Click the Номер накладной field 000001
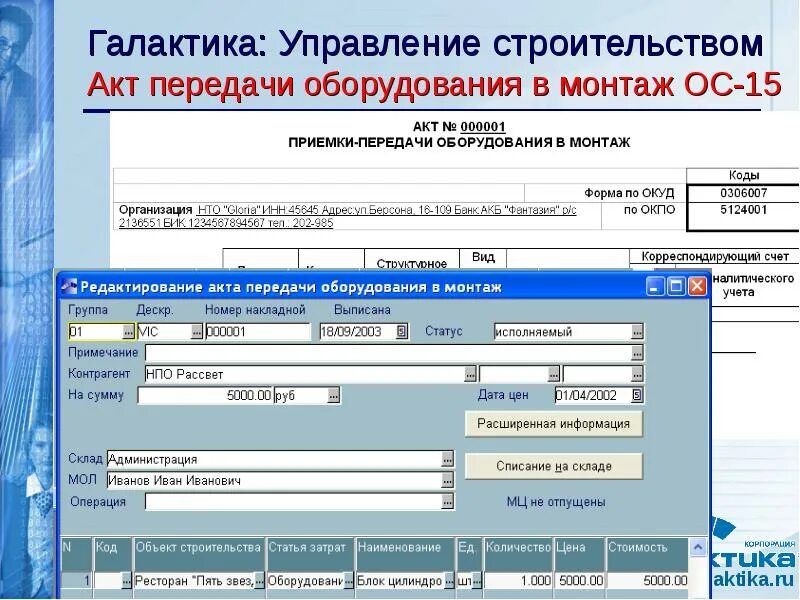 click(x=258, y=332)
